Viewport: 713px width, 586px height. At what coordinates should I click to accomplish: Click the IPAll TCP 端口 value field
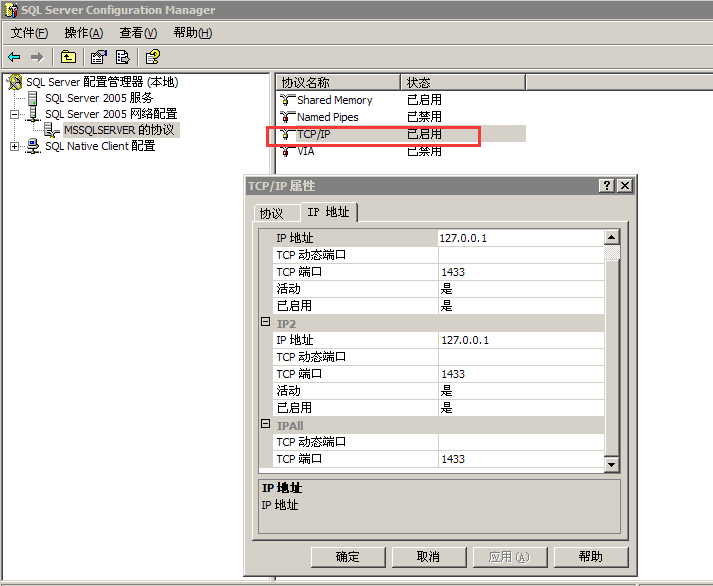pyautogui.click(x=520, y=459)
